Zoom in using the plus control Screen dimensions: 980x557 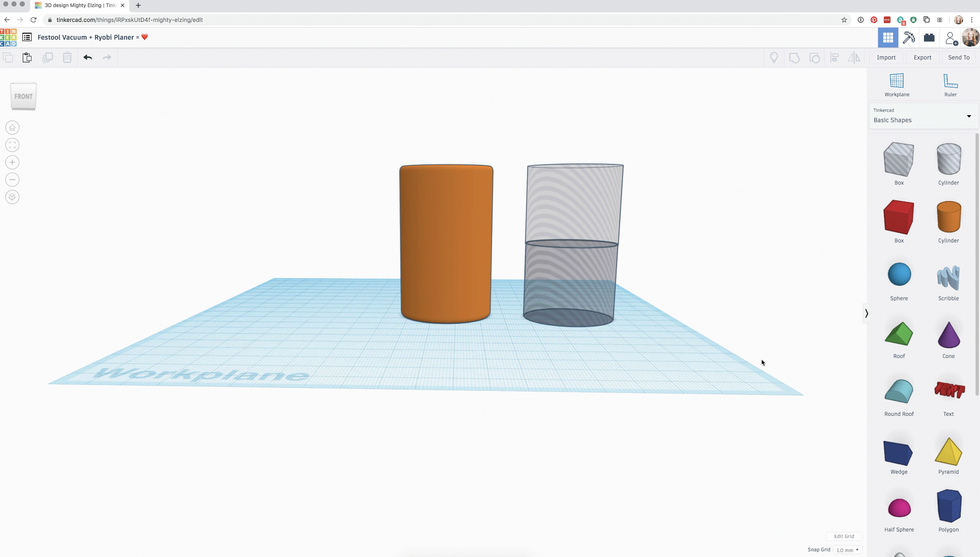[x=12, y=162]
